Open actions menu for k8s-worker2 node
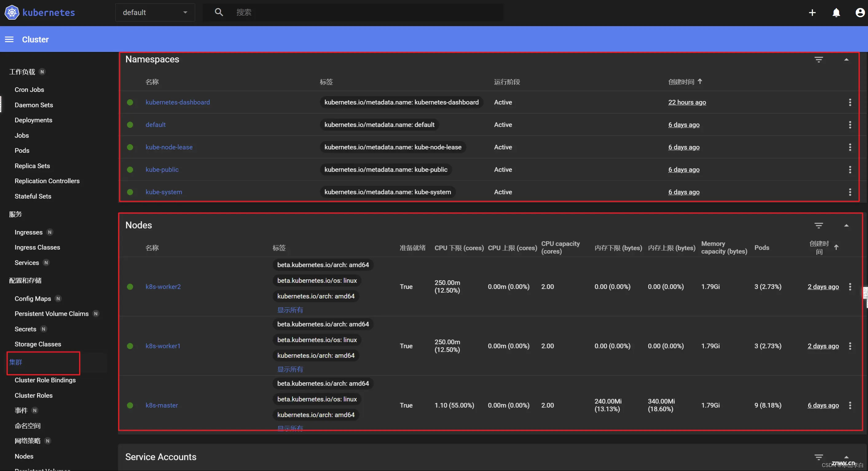868x471 pixels. click(x=850, y=287)
